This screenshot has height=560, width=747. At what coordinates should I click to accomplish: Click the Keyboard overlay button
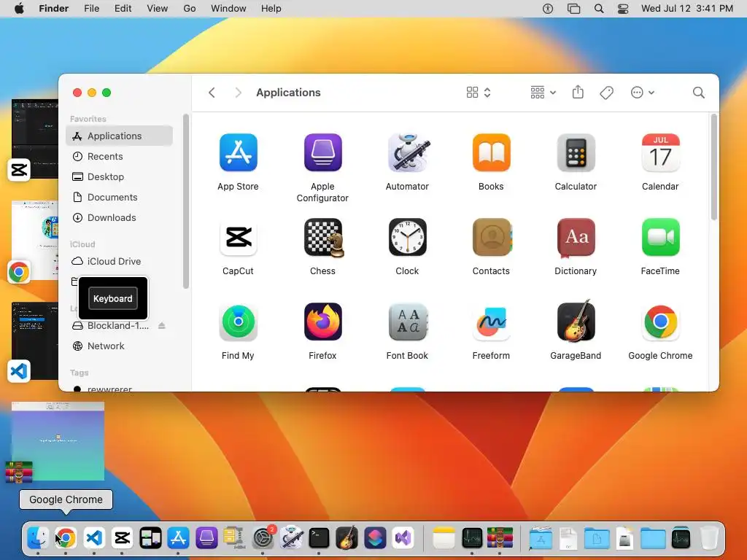point(113,298)
